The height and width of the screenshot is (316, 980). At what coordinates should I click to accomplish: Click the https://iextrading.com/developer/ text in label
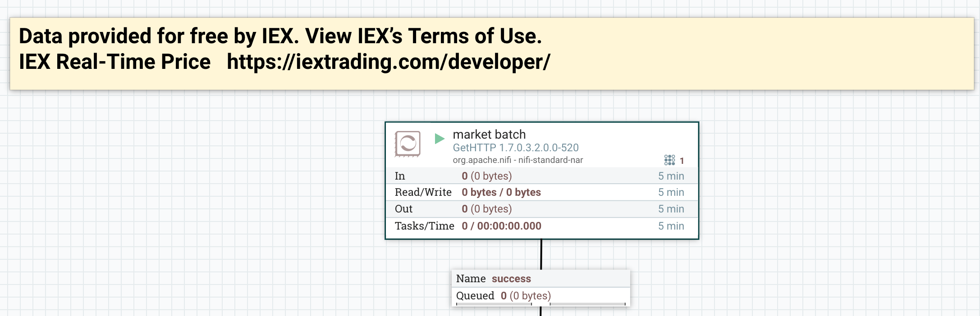(x=389, y=62)
